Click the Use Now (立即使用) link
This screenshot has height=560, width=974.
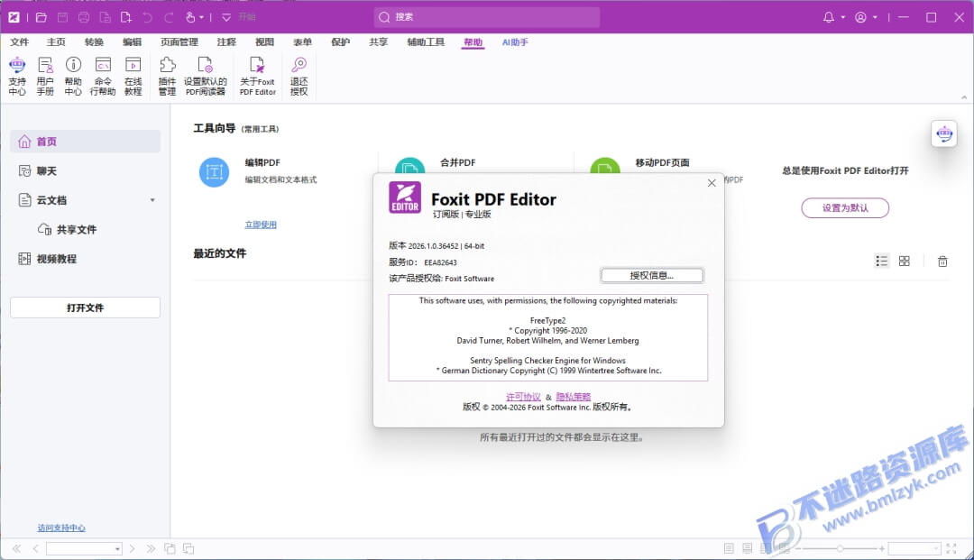(261, 225)
